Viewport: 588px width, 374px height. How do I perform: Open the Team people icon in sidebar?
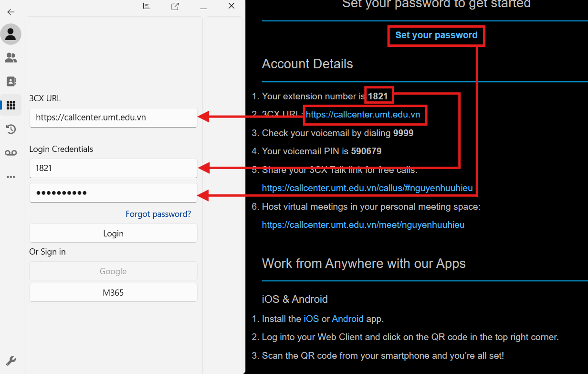[x=10, y=58]
